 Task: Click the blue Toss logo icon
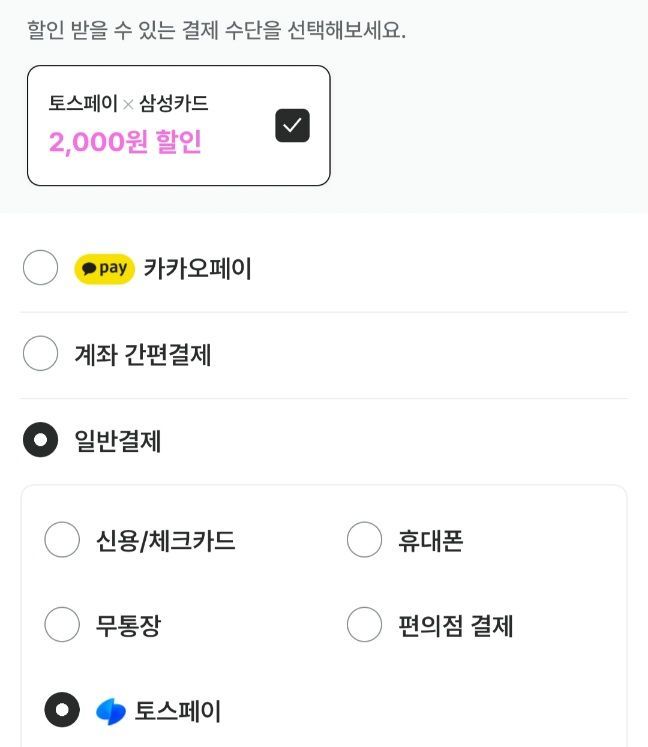(x=110, y=712)
